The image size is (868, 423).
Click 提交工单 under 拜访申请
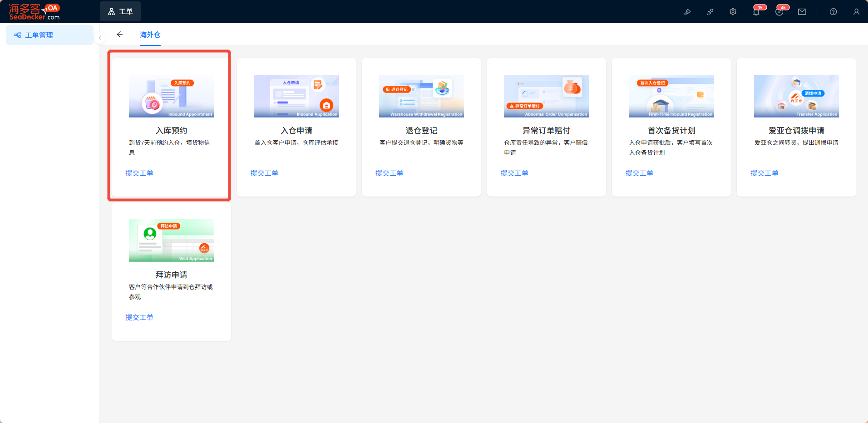[139, 317]
